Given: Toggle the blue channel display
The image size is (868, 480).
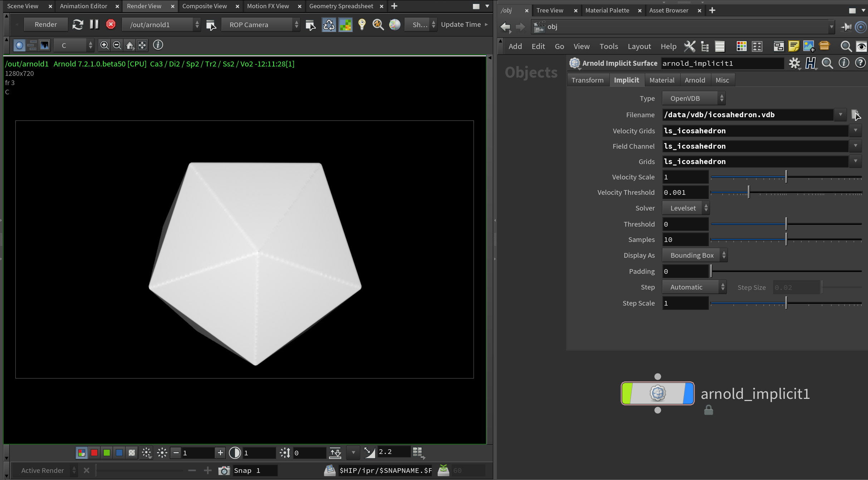Looking at the screenshot, I should click(x=119, y=453).
